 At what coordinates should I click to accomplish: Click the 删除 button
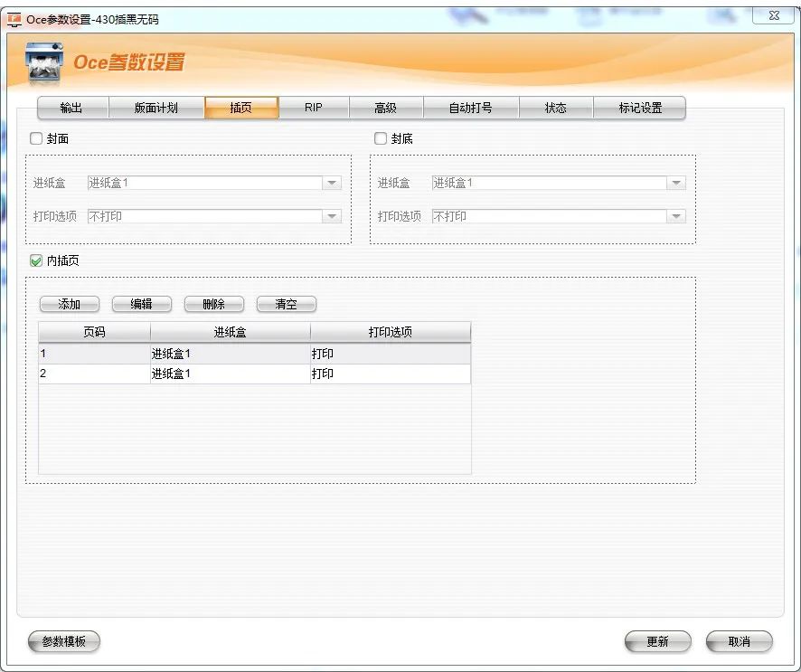pos(214,304)
